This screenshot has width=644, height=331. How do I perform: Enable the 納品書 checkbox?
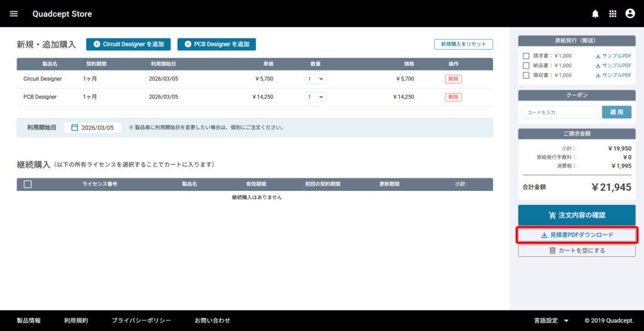click(526, 65)
